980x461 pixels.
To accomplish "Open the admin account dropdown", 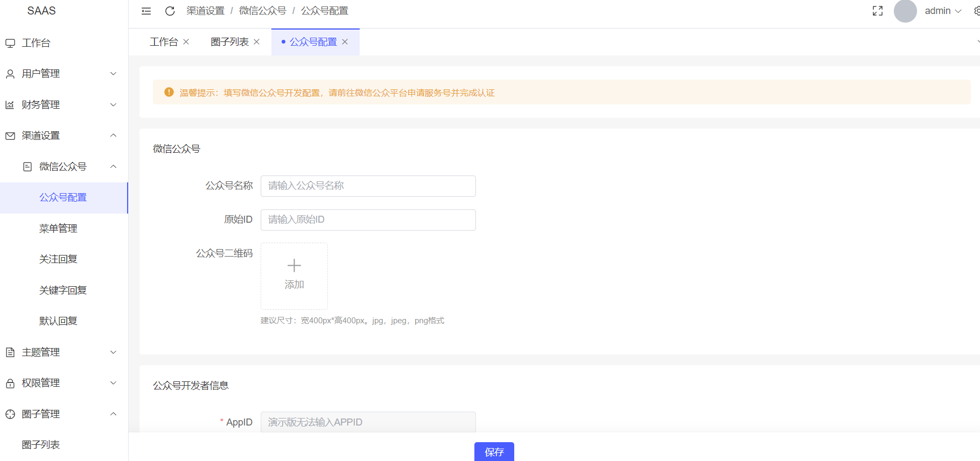I will coord(943,11).
